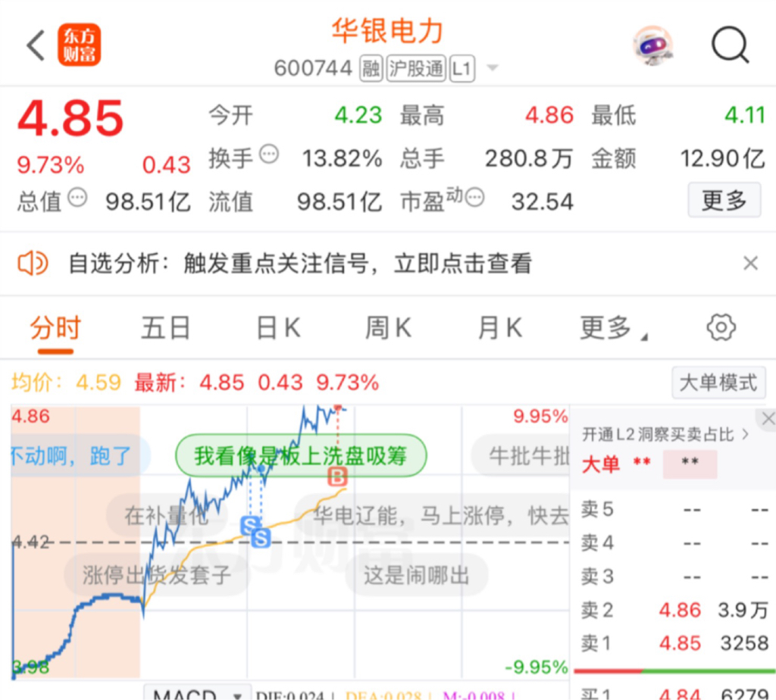Open 开通L2洞察买卖占比 link
This screenshot has width=776, height=700.
[x=665, y=435]
